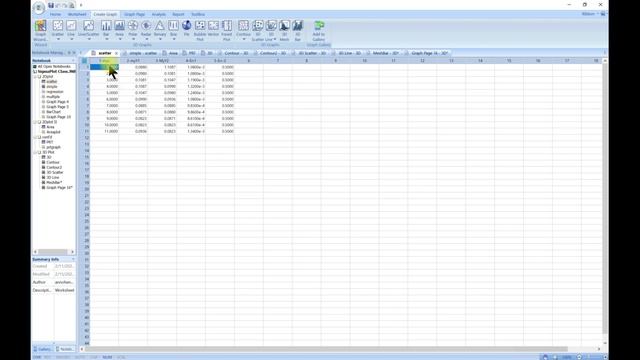Open the Contour dropdown arrow

pos(243,39)
